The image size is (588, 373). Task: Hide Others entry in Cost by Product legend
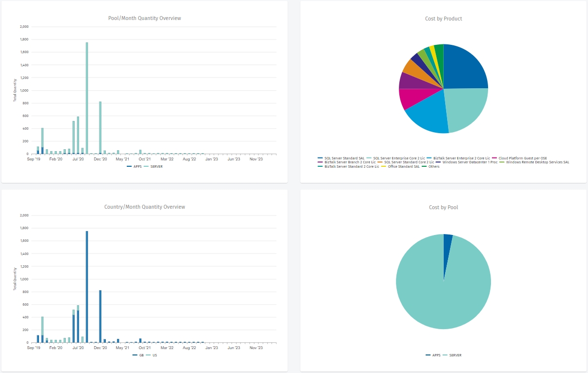coord(433,166)
